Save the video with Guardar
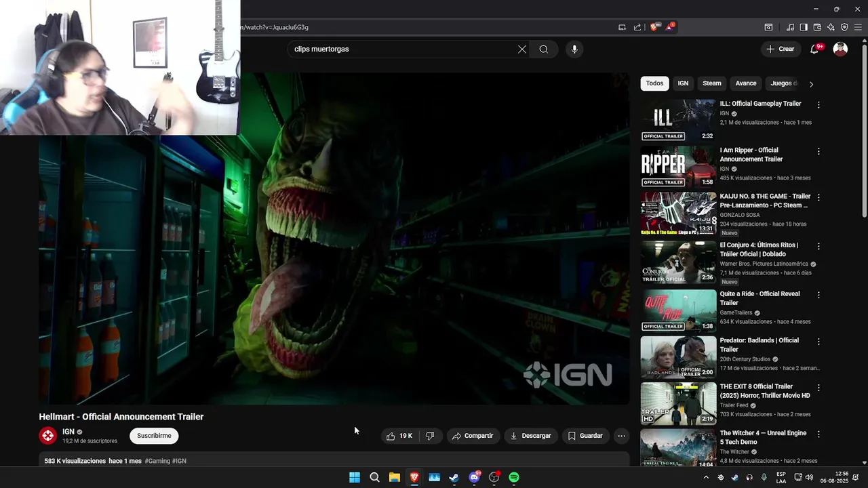Screen dimensions: 868x488 pyautogui.click(x=585, y=436)
